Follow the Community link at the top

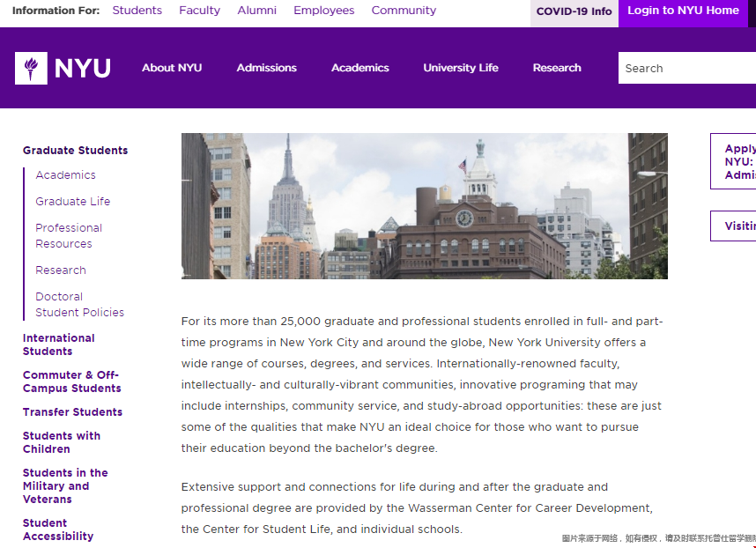pos(404,11)
